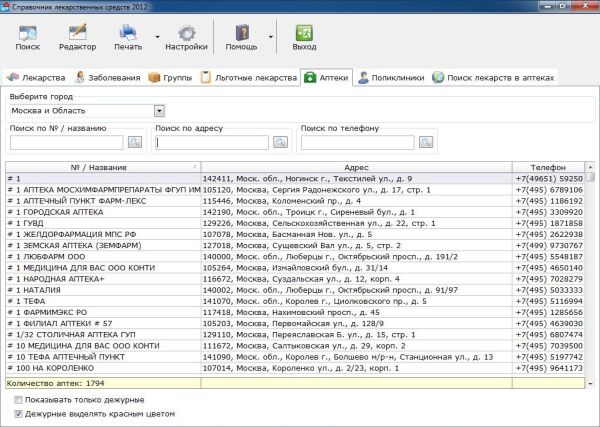This screenshot has width=600, height=427.
Task: Click the Поиск по телефону input field
Action: (357, 142)
